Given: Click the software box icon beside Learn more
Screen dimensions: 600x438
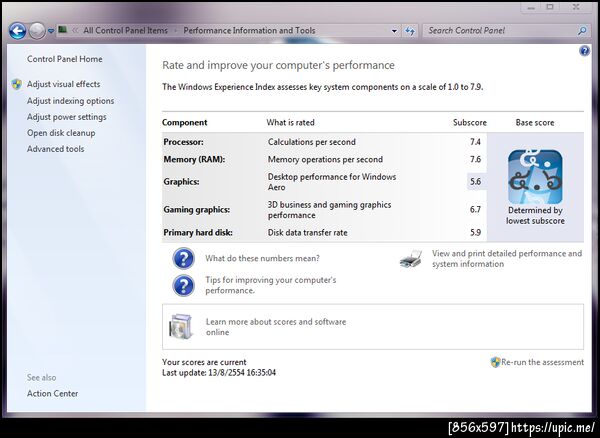Looking at the screenshot, I should click(181, 326).
